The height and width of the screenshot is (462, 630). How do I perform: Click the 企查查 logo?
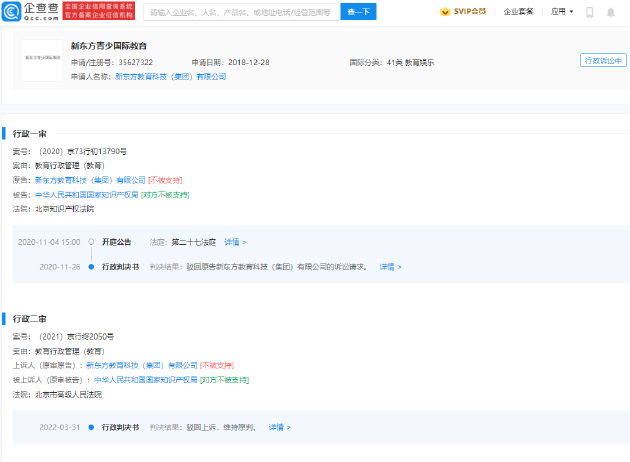(x=30, y=11)
